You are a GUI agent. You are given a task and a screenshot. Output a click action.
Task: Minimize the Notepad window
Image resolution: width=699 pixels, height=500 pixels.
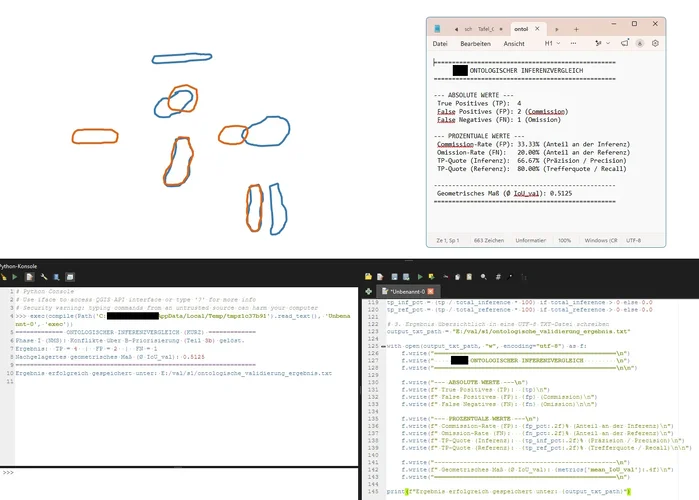click(614, 24)
